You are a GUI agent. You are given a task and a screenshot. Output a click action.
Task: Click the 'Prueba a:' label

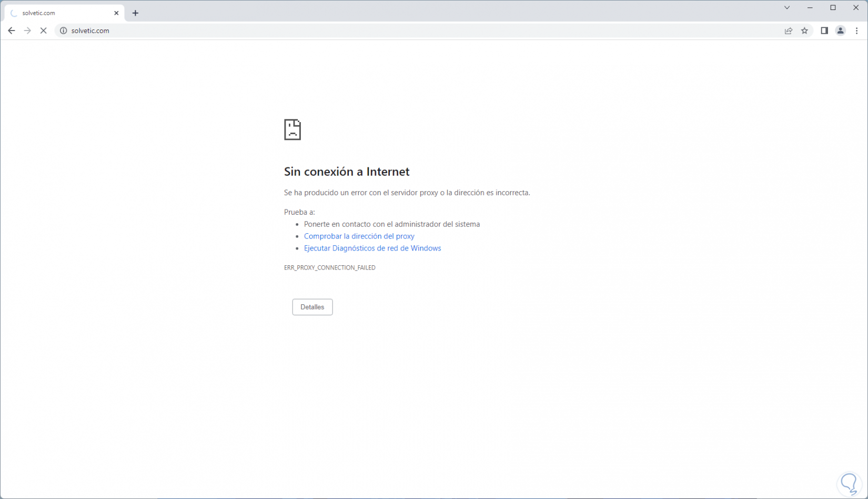click(x=299, y=212)
